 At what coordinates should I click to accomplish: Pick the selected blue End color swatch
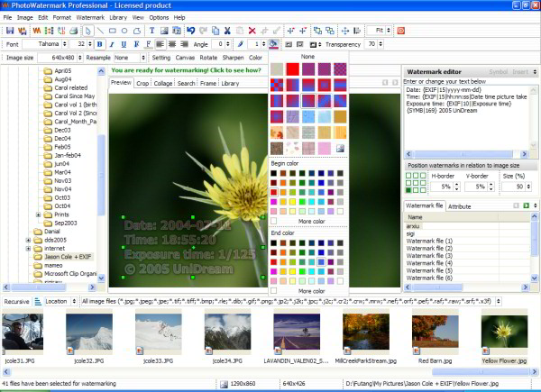321,262
